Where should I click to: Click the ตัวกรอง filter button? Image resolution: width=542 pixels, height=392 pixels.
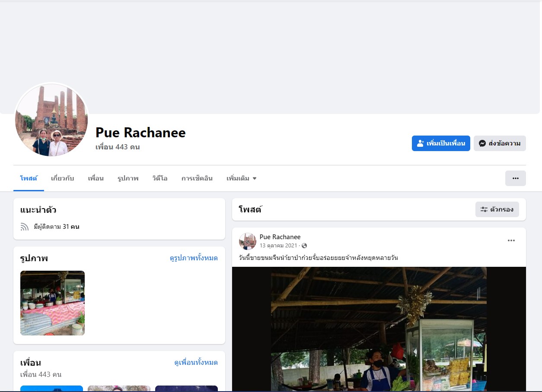(x=497, y=209)
